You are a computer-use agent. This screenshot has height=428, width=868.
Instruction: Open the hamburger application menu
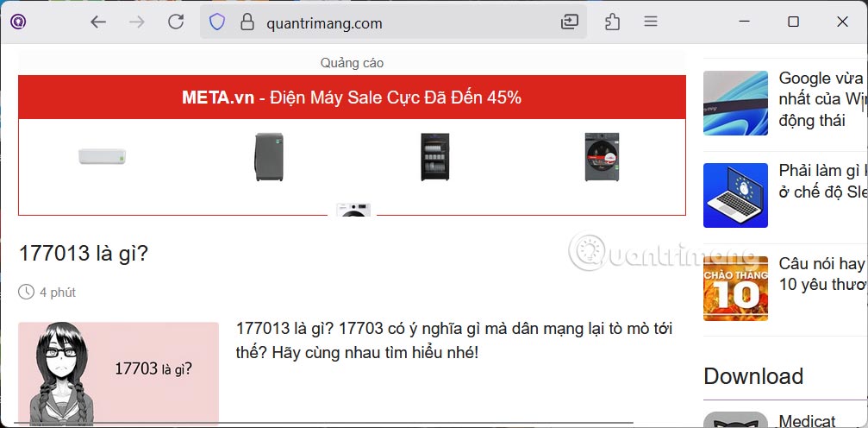point(651,22)
